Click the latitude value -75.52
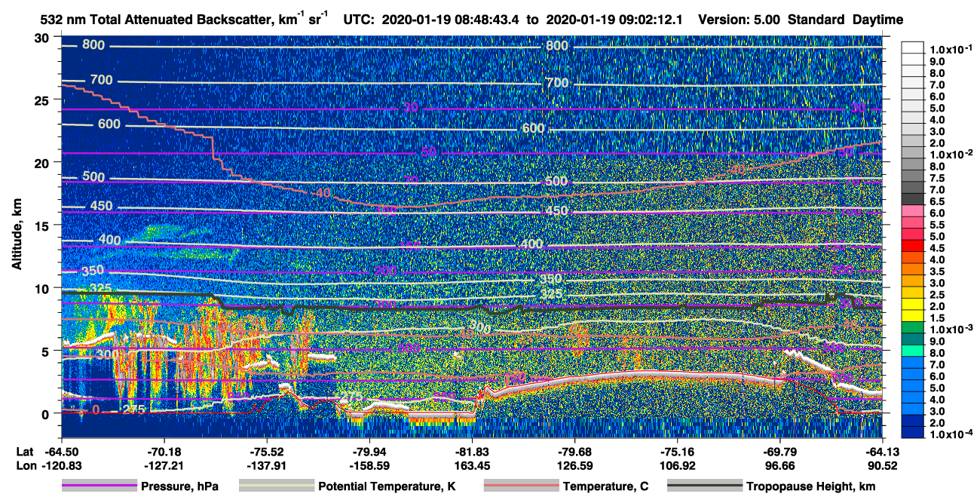This screenshot has width=980, height=503. tap(266, 452)
